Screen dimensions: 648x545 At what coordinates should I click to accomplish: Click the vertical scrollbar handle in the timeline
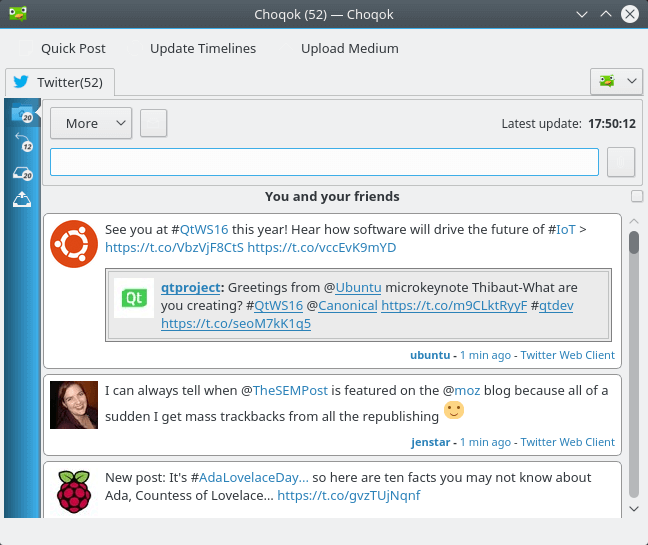[634, 242]
